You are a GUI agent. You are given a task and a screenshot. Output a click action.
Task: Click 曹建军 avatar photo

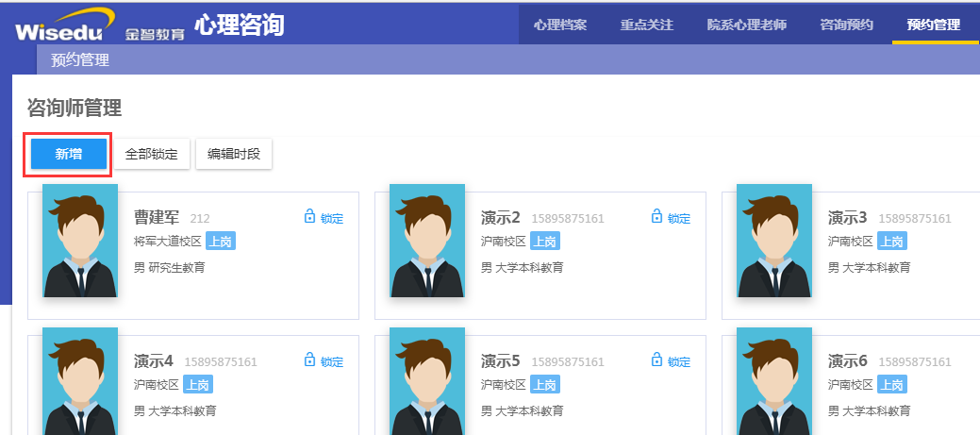pyautogui.click(x=80, y=241)
